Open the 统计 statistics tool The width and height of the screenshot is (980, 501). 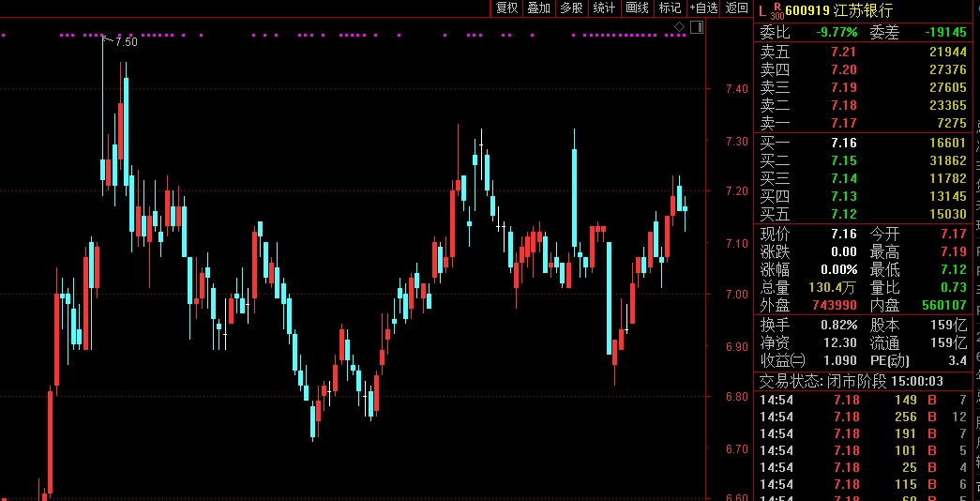604,8
